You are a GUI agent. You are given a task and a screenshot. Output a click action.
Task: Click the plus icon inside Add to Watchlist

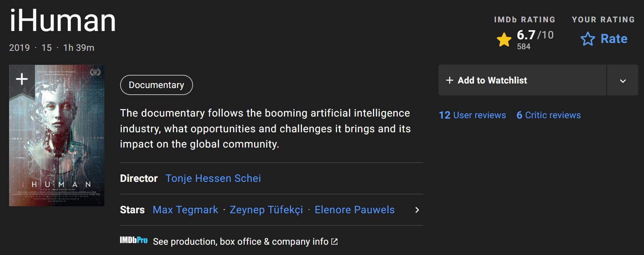pyautogui.click(x=449, y=80)
